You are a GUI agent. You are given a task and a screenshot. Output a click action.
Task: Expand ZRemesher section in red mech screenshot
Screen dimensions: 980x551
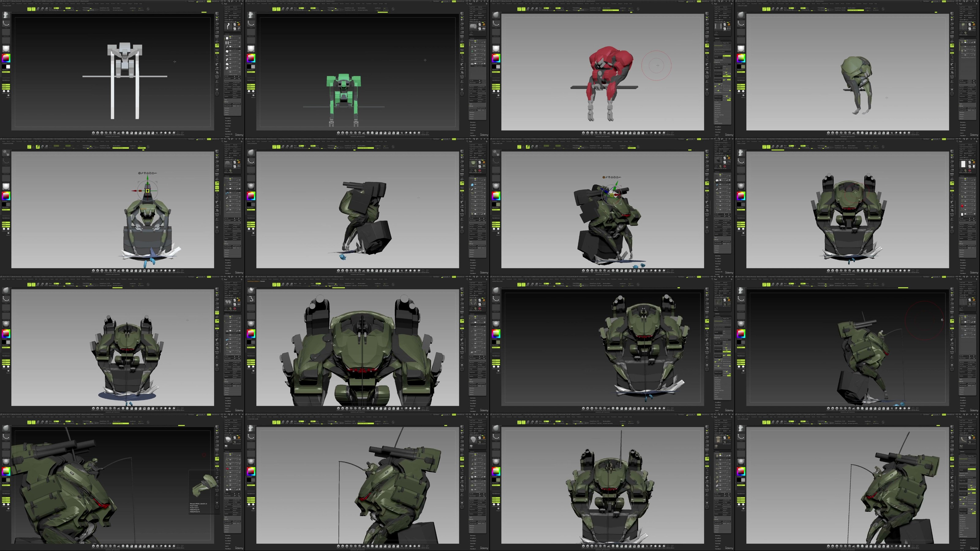[717, 113]
